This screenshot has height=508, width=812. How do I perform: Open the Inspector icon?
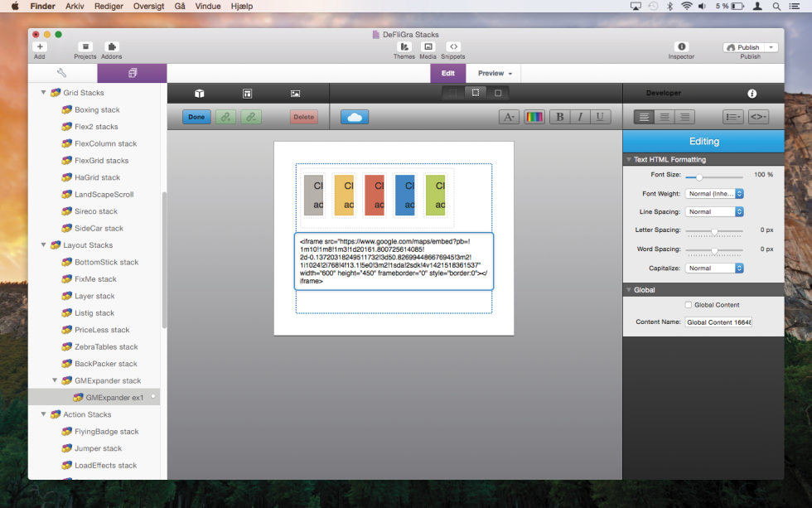[681, 46]
